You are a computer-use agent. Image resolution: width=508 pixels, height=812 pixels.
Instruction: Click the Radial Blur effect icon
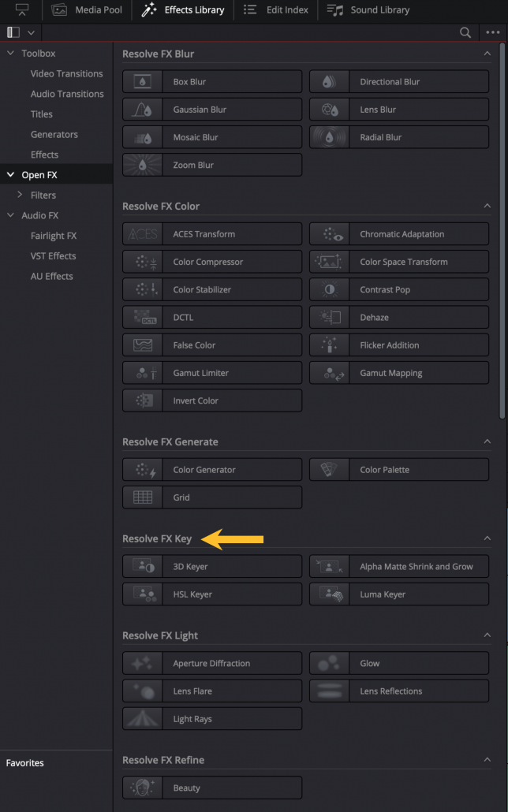pyautogui.click(x=329, y=137)
